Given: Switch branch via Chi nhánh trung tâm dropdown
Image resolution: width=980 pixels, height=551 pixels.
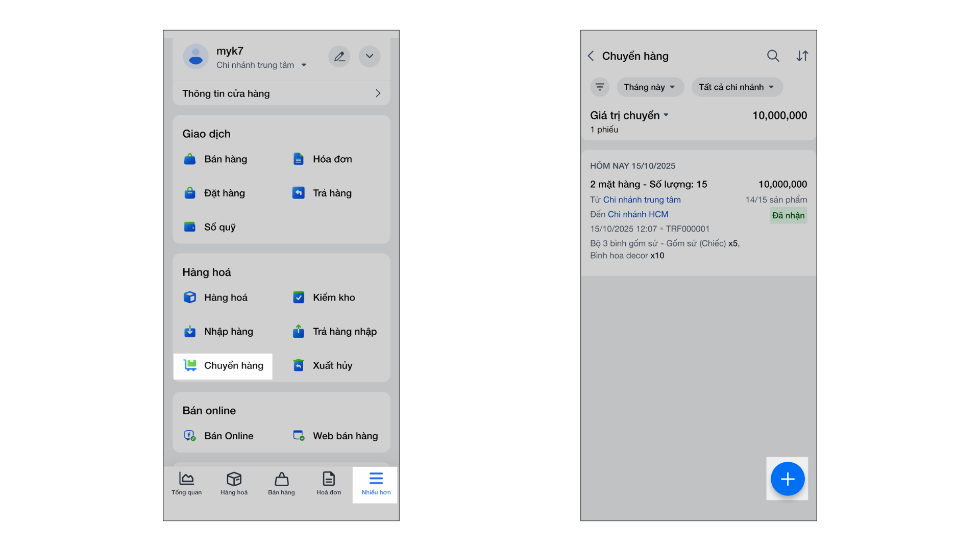Looking at the screenshot, I should [x=261, y=65].
